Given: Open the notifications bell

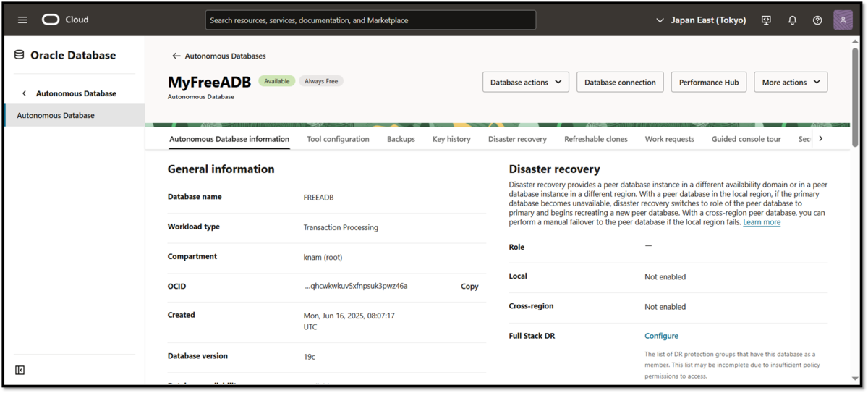Looking at the screenshot, I should click(792, 20).
